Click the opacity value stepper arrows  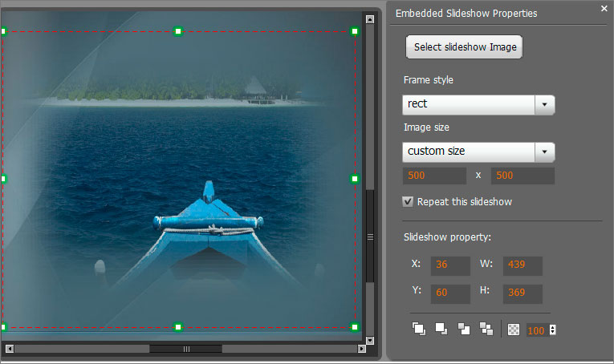pyautogui.click(x=552, y=329)
